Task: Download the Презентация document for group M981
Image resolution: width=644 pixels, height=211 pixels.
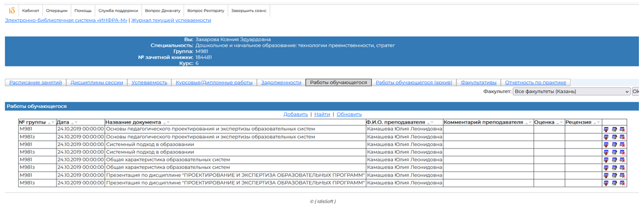Action: (x=606, y=175)
